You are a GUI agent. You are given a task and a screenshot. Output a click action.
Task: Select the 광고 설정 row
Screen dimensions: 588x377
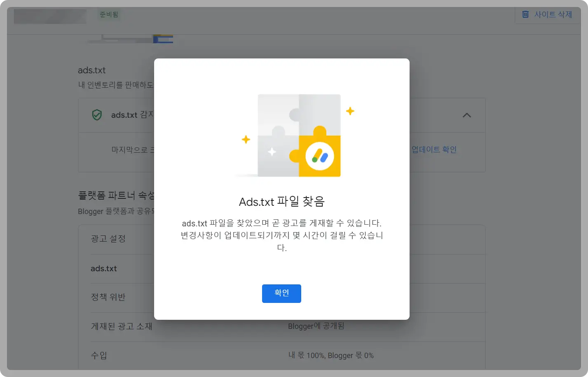(x=282, y=240)
